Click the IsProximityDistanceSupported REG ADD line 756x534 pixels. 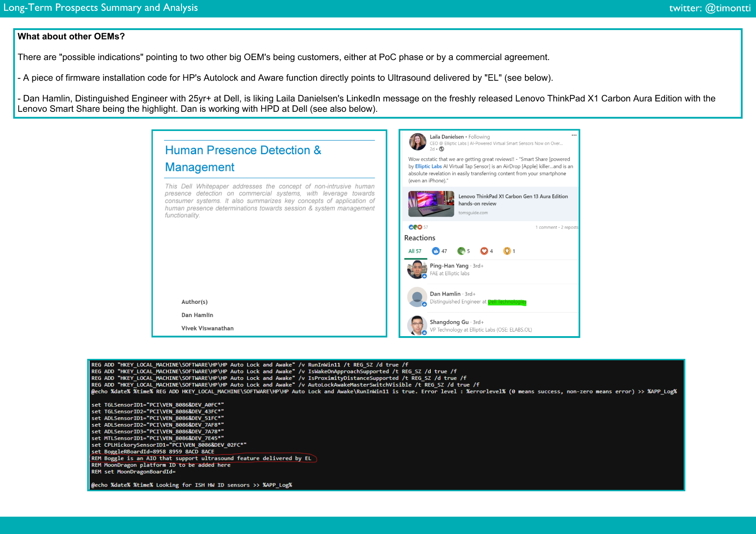[x=279, y=378]
